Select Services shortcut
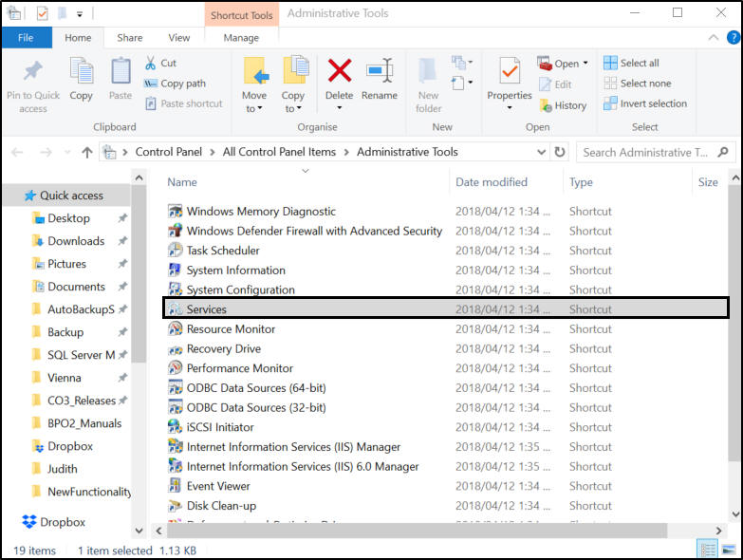 point(445,308)
